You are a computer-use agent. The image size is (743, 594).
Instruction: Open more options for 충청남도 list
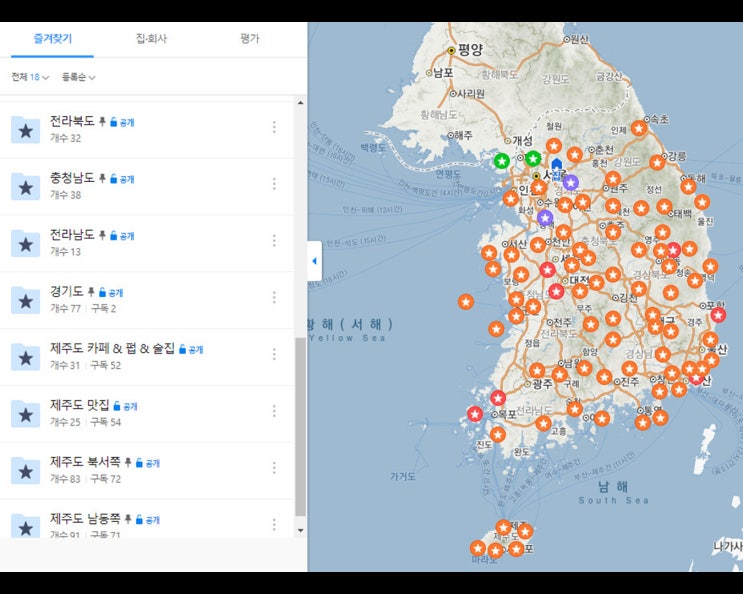click(274, 184)
